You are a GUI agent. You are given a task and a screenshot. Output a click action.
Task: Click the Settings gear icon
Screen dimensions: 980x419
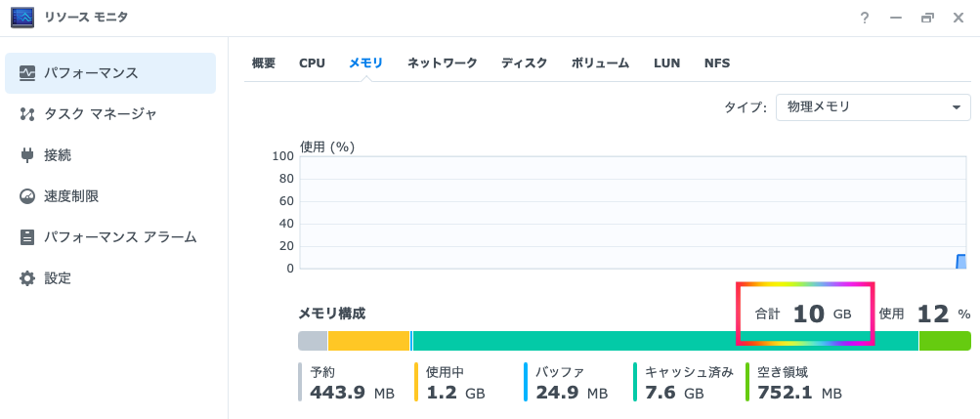point(27,278)
